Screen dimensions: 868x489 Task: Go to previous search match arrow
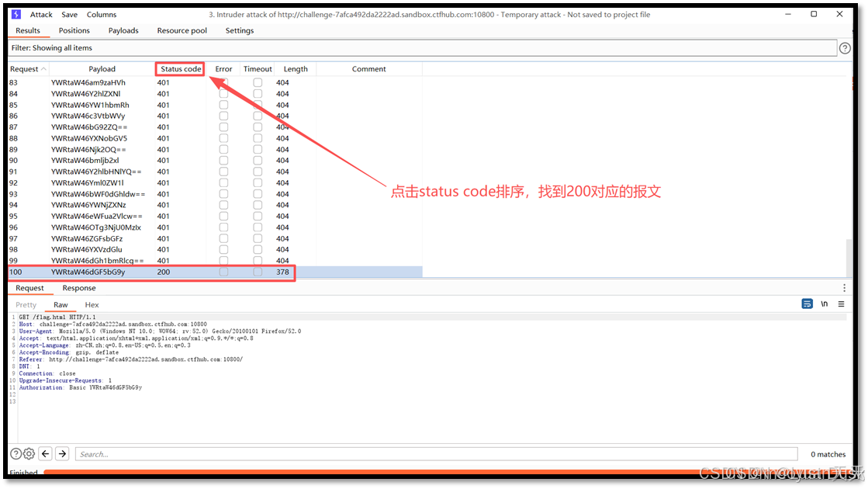(x=46, y=453)
